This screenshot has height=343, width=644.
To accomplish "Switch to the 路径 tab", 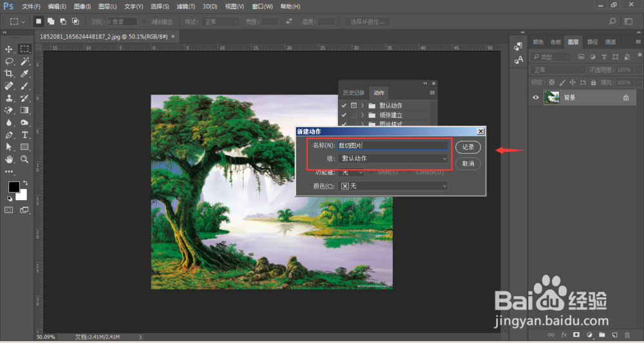I will 592,42.
